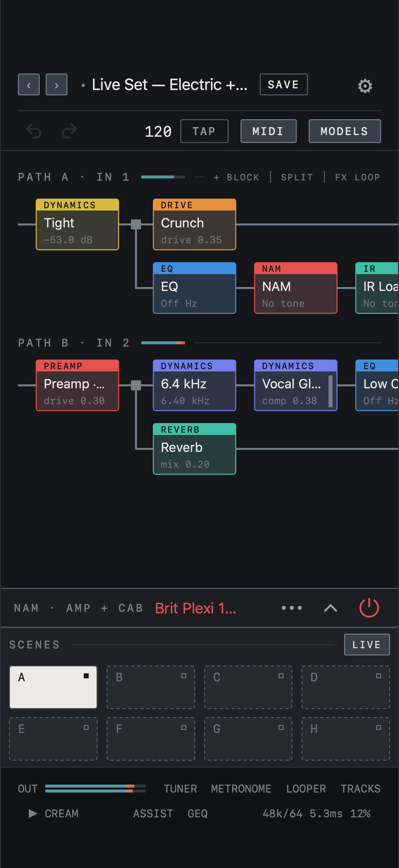This screenshot has width=399, height=868.
Task: Expand the NAM editor panel chevron
Action: point(330,608)
